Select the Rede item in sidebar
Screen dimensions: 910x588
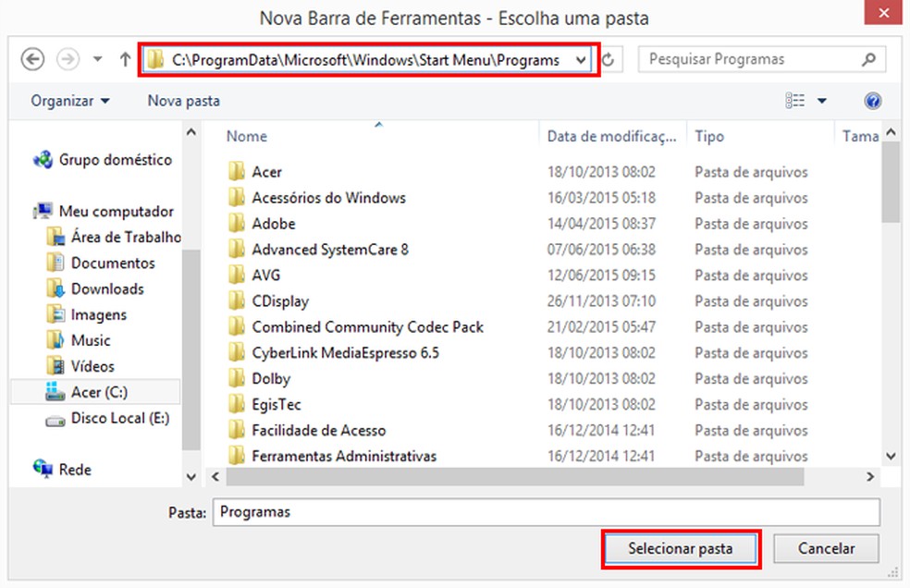click(x=72, y=470)
